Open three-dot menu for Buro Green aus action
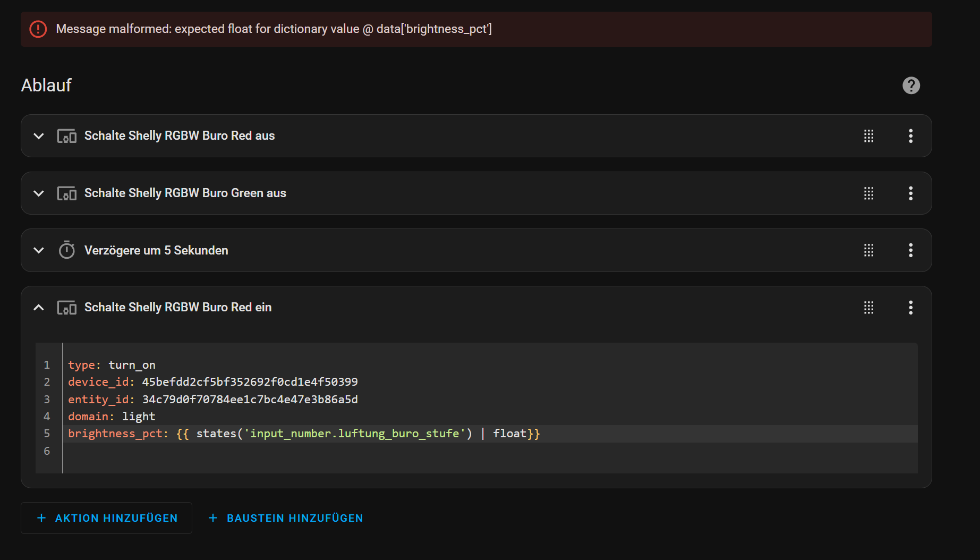980x560 pixels. pos(910,193)
